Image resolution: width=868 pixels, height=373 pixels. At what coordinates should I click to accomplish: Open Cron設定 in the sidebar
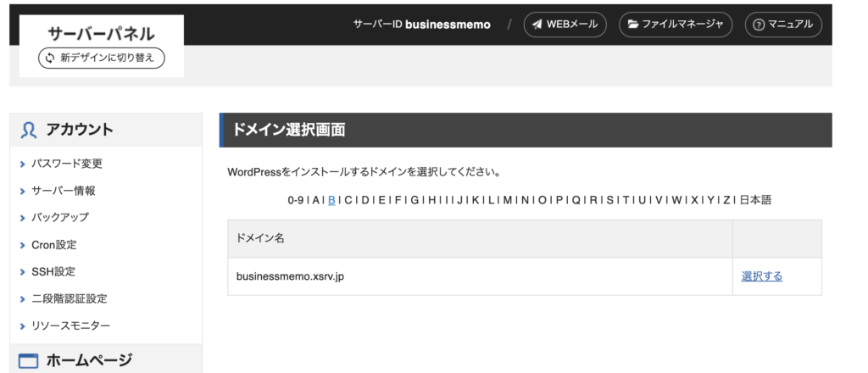click(54, 245)
